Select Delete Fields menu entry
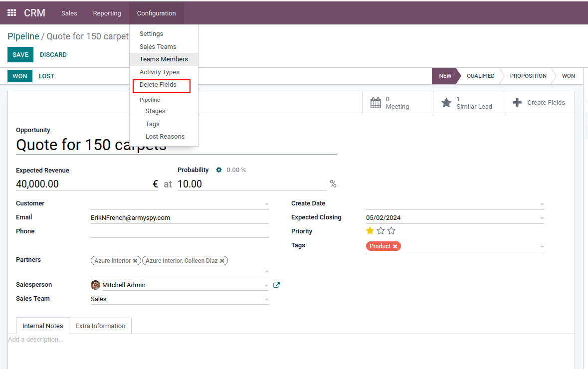Image resolution: width=588 pixels, height=369 pixels. click(158, 85)
